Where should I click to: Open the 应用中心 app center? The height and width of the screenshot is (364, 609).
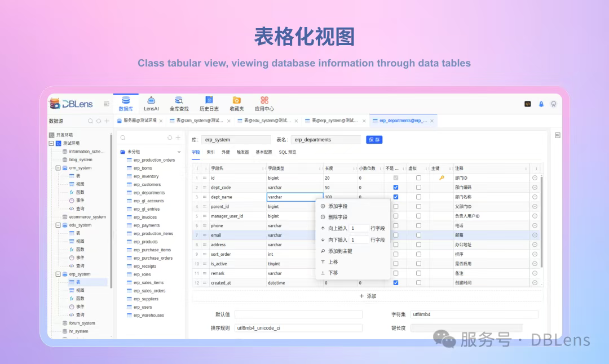(263, 103)
